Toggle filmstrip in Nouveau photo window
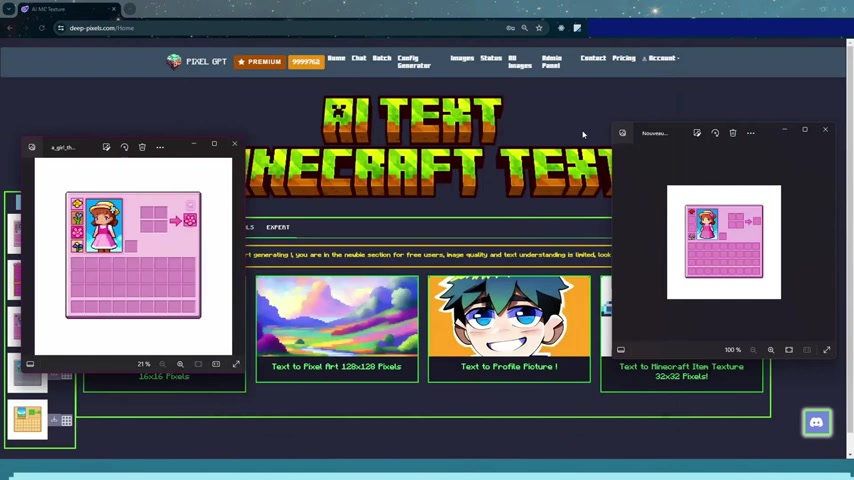This screenshot has width=854, height=480. [x=621, y=350]
